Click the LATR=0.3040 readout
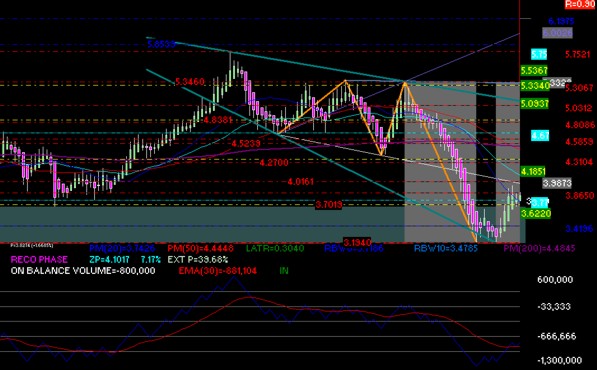Screen dimensions: 597x370 coord(275,249)
